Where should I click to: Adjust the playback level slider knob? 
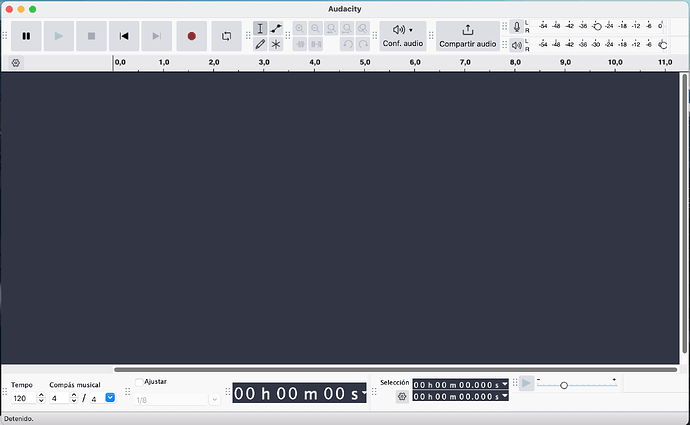point(663,44)
